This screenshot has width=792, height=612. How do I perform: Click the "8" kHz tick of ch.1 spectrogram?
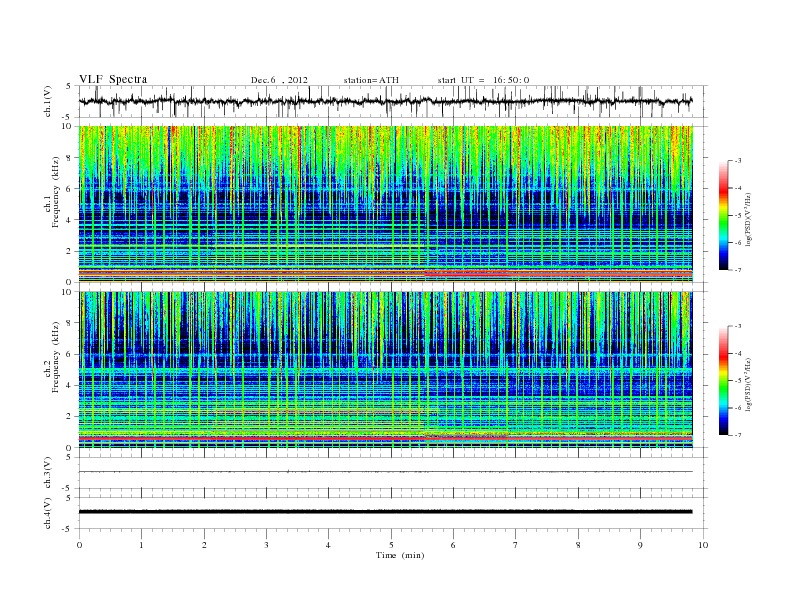click(69, 158)
